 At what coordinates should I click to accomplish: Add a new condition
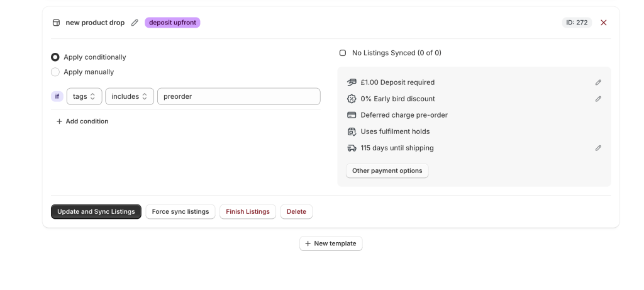click(x=82, y=121)
